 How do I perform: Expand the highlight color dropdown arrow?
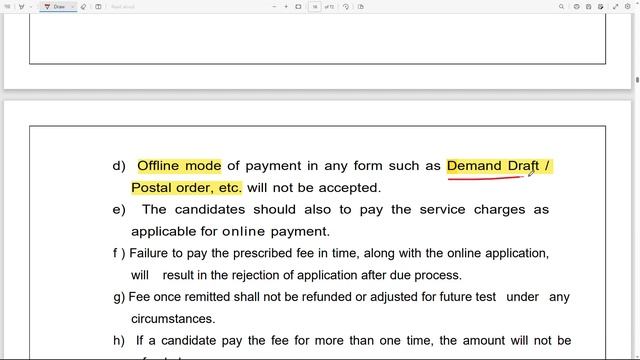click(x=31, y=7)
